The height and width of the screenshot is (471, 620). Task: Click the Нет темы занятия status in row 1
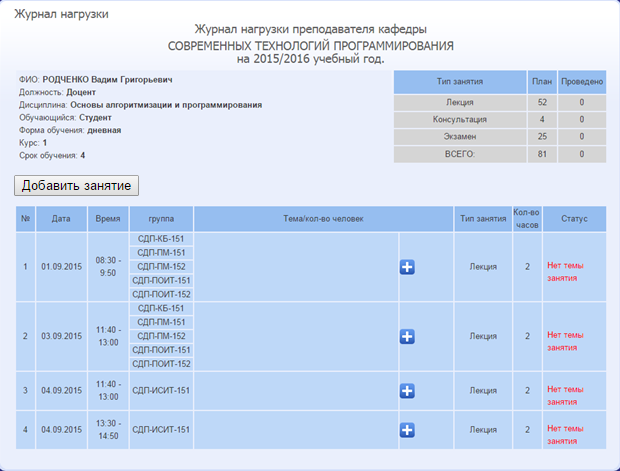point(565,272)
